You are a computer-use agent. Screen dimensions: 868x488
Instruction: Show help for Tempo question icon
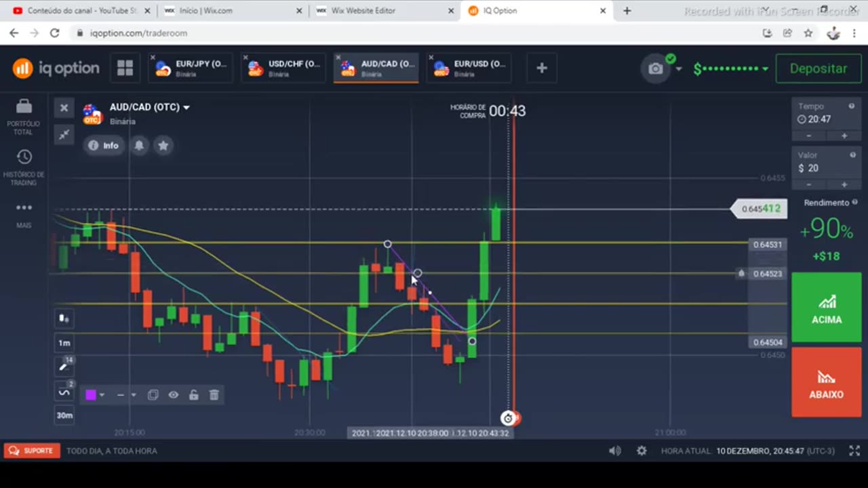pos(852,106)
